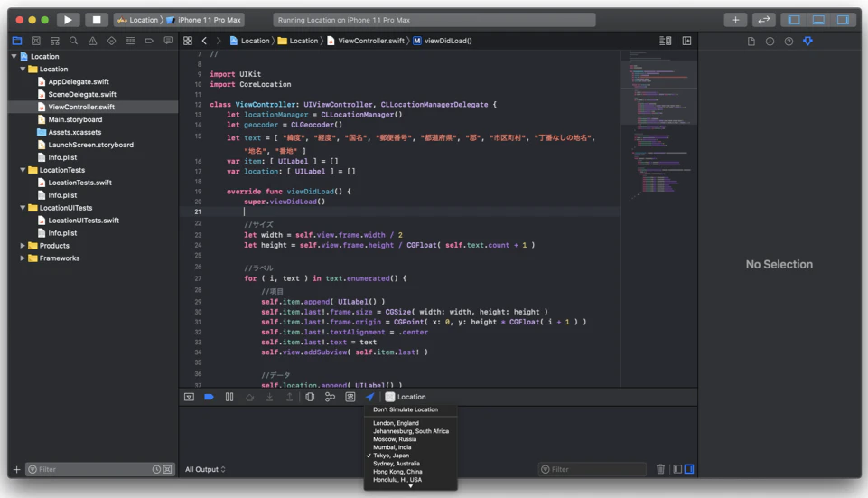868x498 pixels.
Task: Collapse the Location folder group
Action: tap(23, 70)
